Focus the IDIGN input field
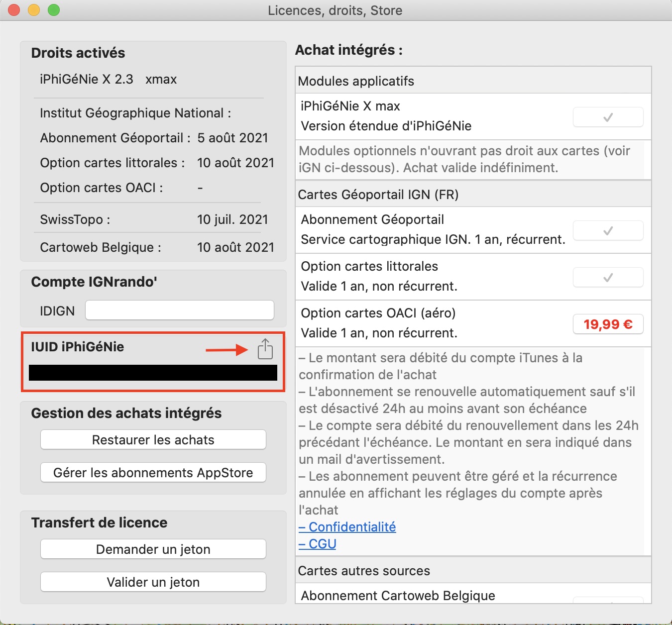Viewport: 672px width, 625px height. click(180, 311)
